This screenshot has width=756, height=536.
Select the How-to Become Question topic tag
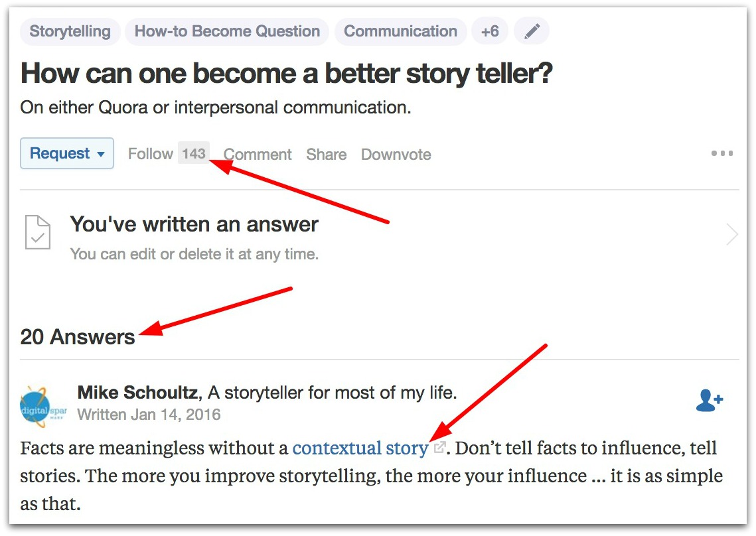(227, 31)
